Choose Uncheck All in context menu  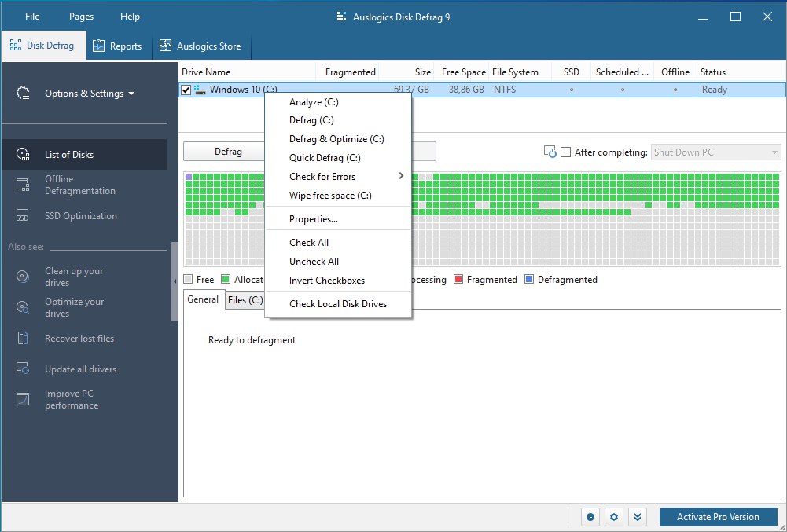click(338, 262)
